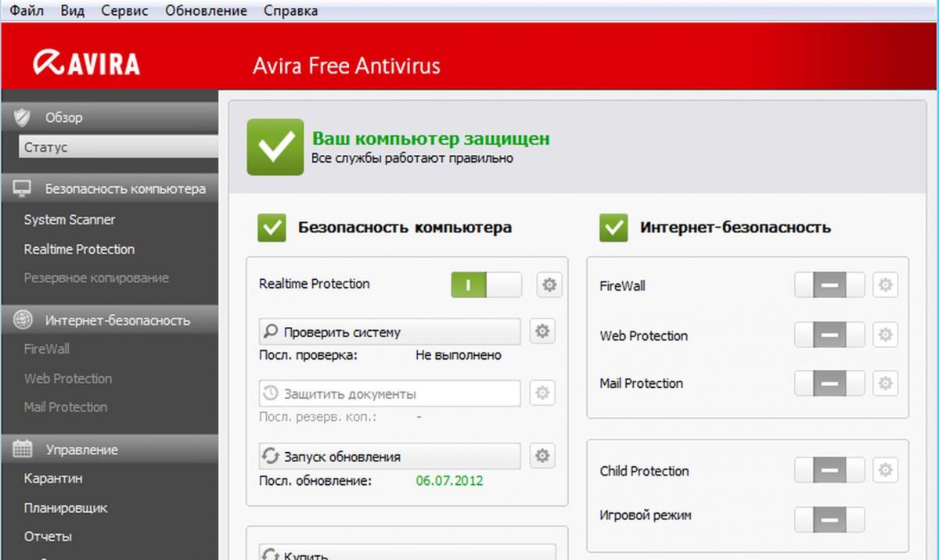Select Карантин in the sidebar
939x560 pixels.
(x=53, y=478)
